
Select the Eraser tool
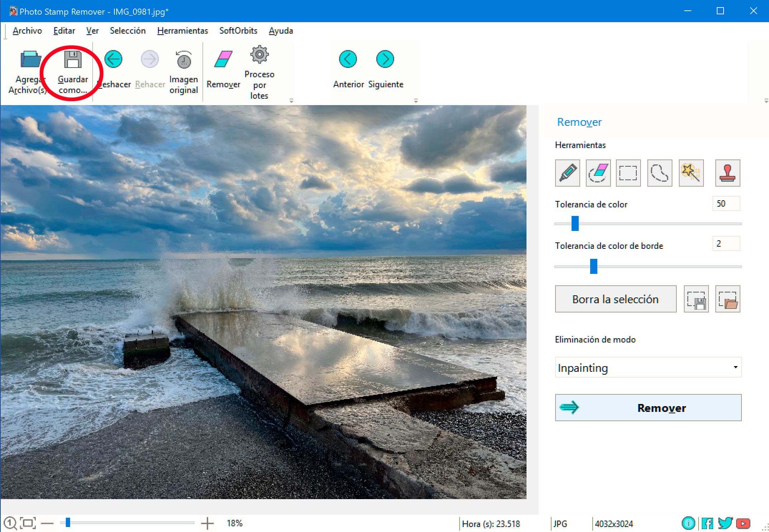598,173
